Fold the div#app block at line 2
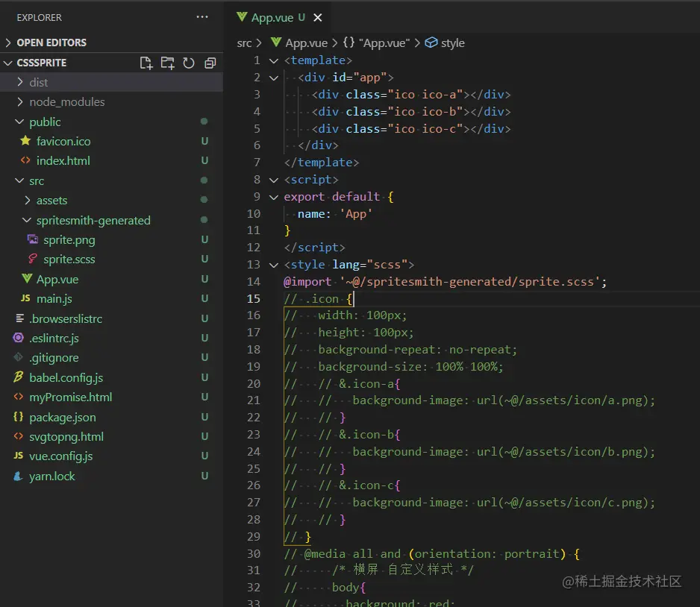This screenshot has height=607, width=700. tap(274, 78)
